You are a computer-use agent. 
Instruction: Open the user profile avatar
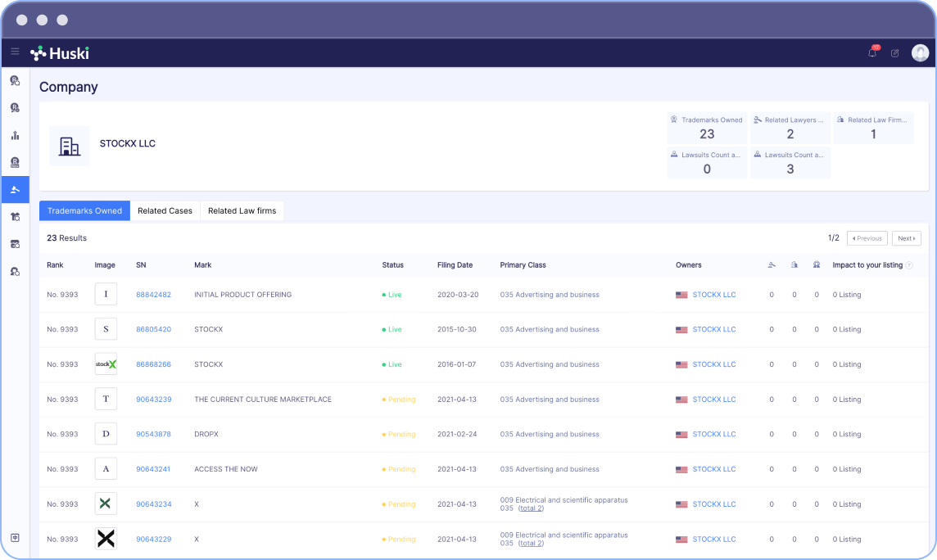click(920, 52)
